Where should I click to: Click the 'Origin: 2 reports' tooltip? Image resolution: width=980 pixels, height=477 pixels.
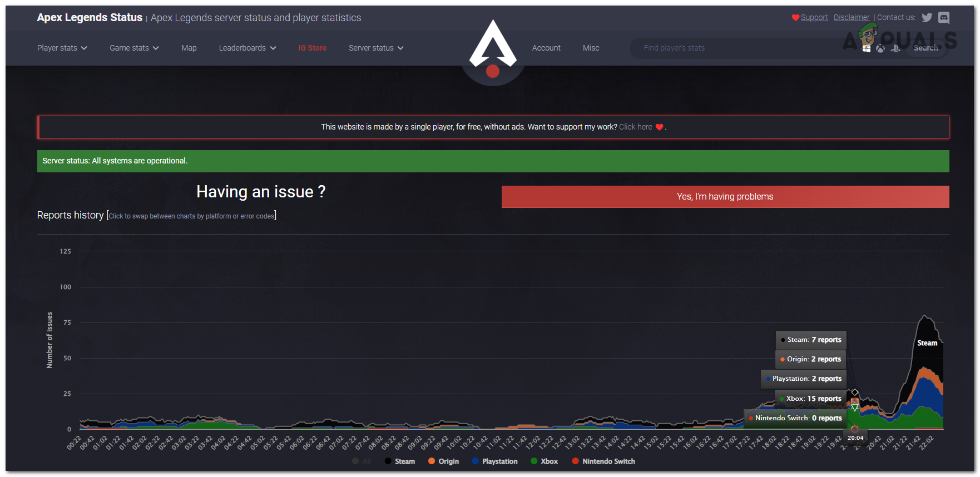coord(811,359)
